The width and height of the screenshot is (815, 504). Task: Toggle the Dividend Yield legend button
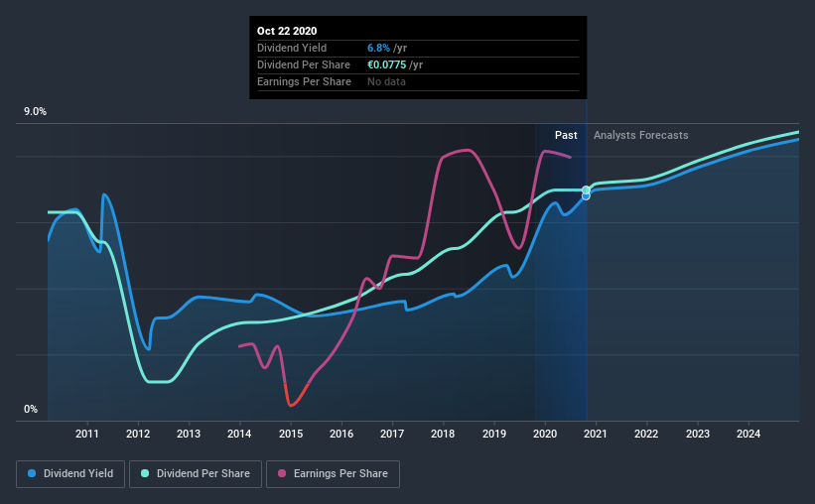coord(70,474)
